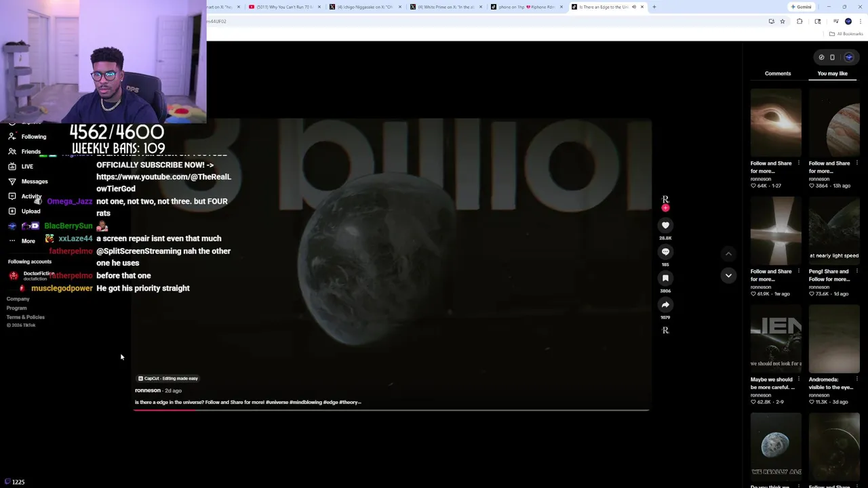Click the ronneson username under the video
The height and width of the screenshot is (488, 868).
tap(148, 390)
